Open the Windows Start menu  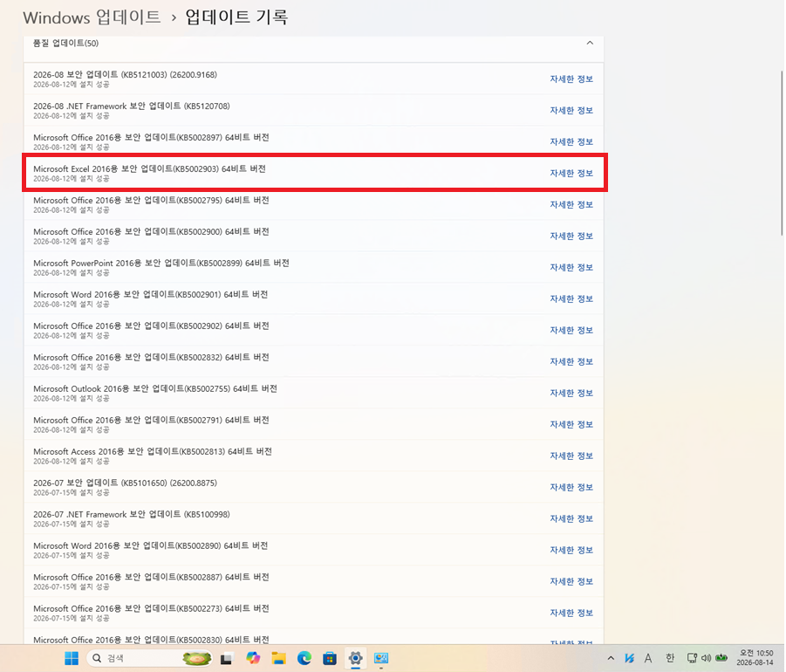coord(72,658)
